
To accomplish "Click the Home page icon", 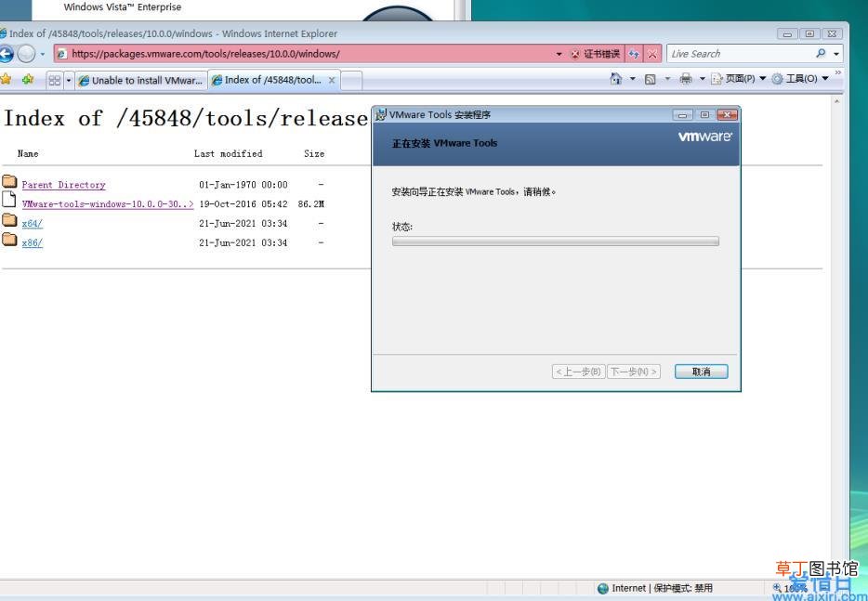I will tap(615, 79).
